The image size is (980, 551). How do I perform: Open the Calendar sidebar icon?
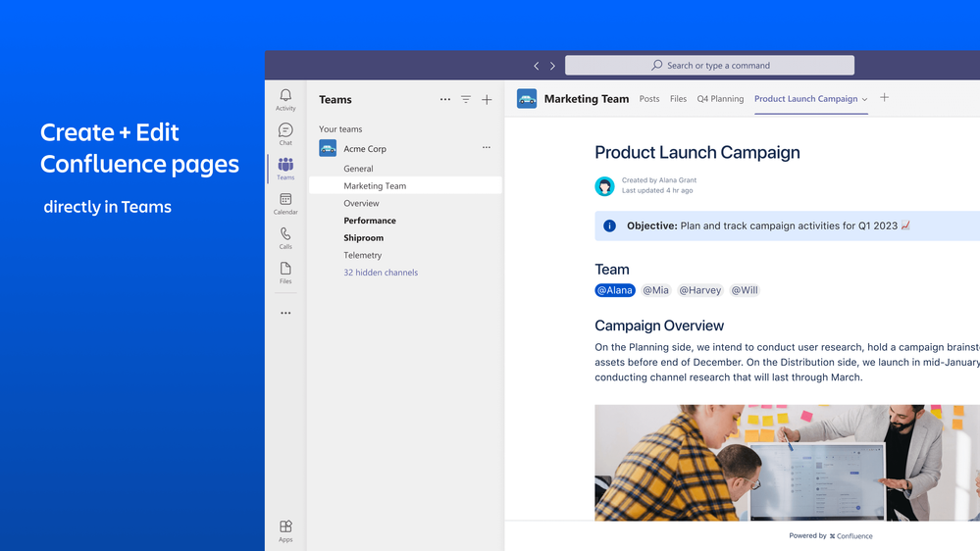click(x=285, y=203)
